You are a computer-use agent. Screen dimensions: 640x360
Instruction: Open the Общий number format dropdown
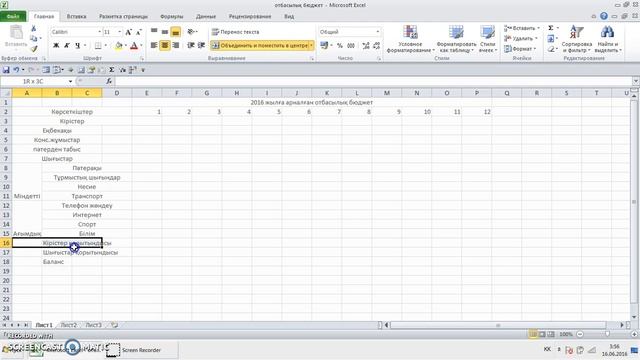(378, 31)
